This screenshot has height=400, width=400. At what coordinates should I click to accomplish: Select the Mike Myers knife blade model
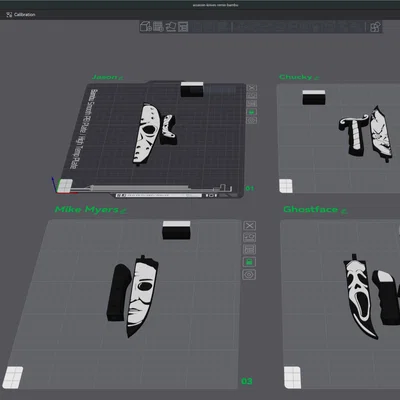click(142, 296)
